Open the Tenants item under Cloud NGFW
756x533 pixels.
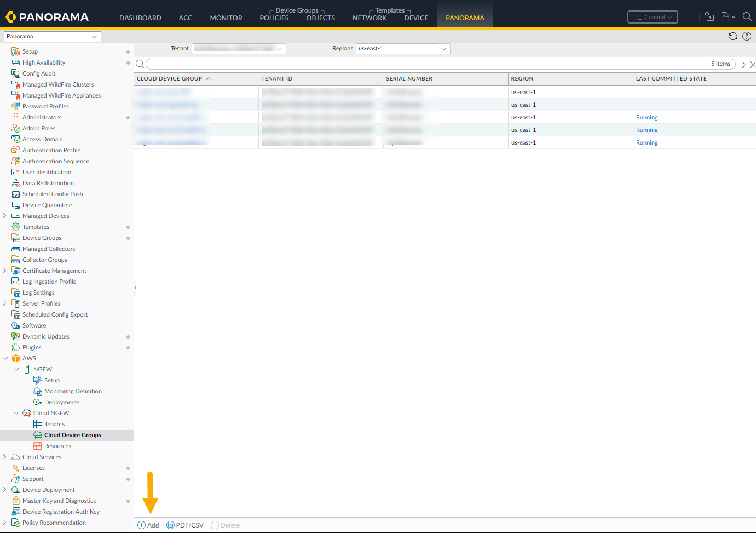[x=54, y=424]
